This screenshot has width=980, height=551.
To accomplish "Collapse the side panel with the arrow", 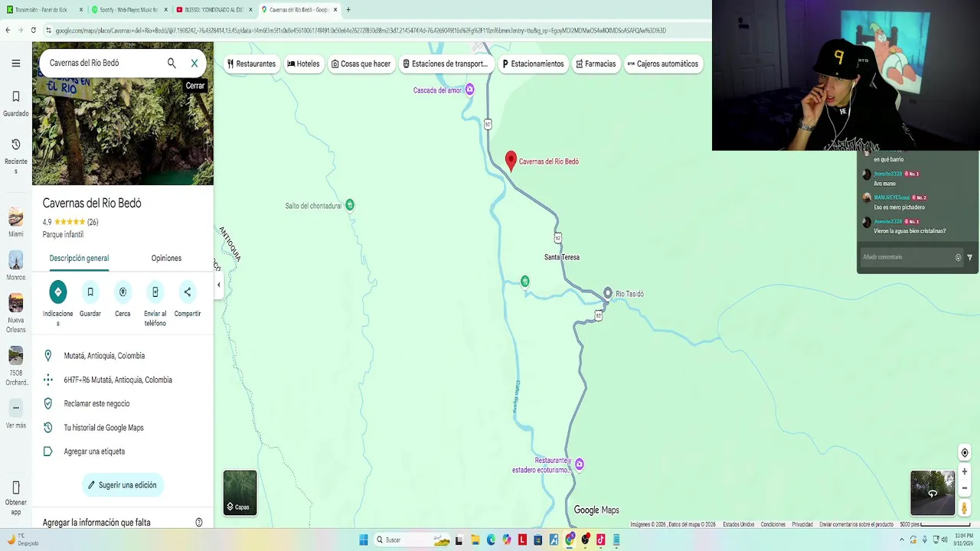I will pyautogui.click(x=218, y=285).
